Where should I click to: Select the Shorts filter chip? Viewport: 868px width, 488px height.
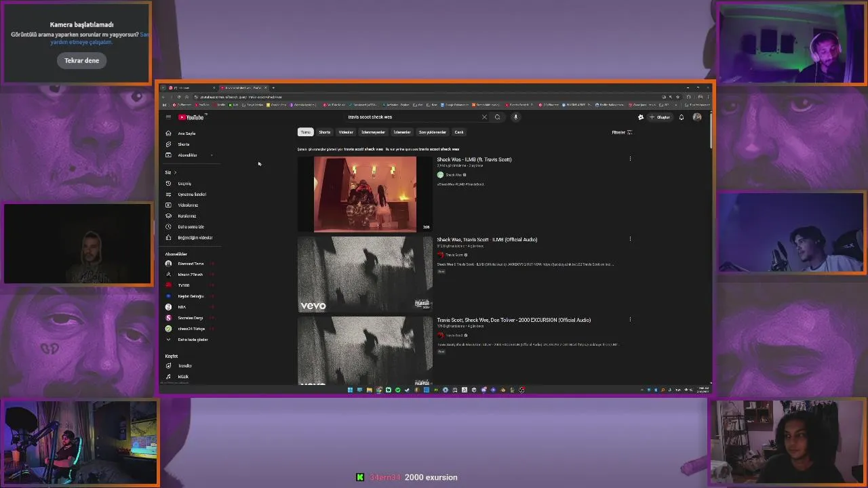pyautogui.click(x=325, y=132)
